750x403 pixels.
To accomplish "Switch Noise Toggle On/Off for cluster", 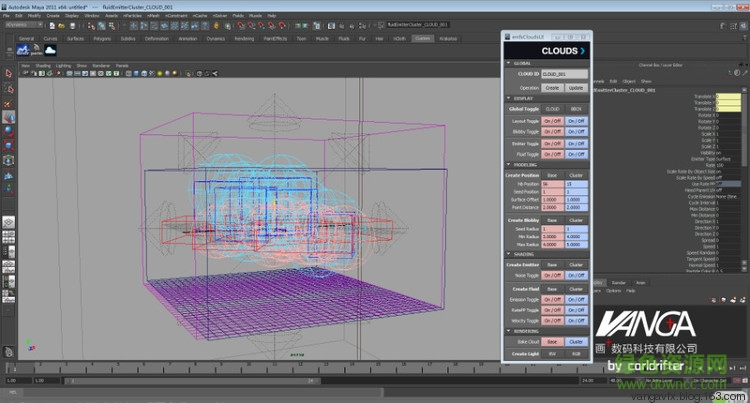I will point(576,275).
